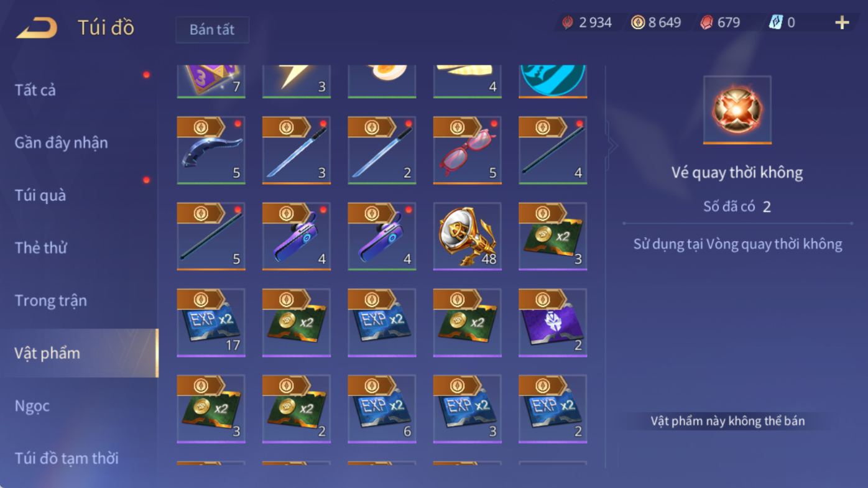Select the golden trumpet item with 48
Screen dimensions: 868x488
[x=467, y=236]
